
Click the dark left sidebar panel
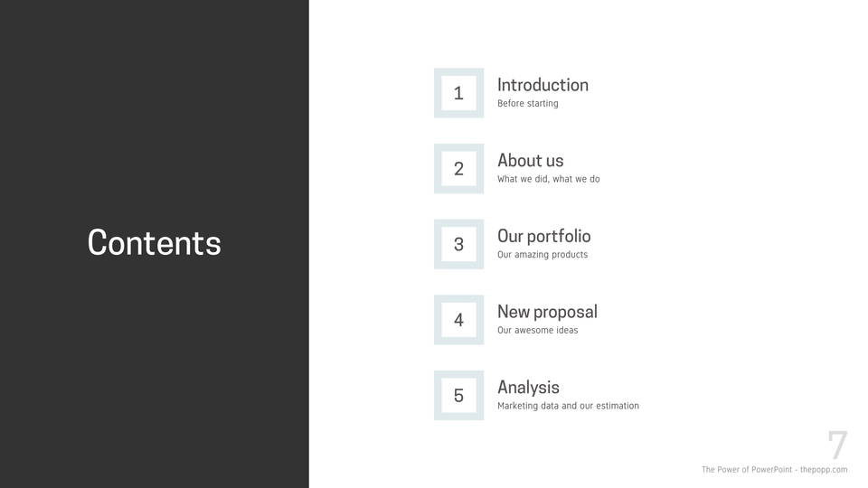pos(154,380)
